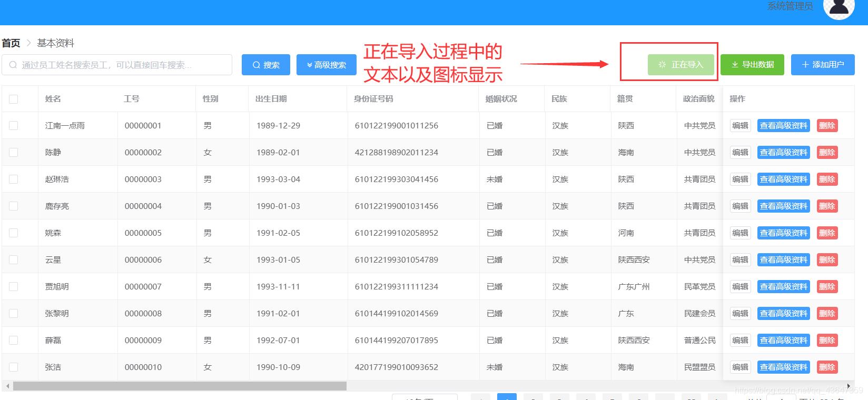View advanced info for 陈静
This screenshot has height=400, width=868.
coord(784,152)
